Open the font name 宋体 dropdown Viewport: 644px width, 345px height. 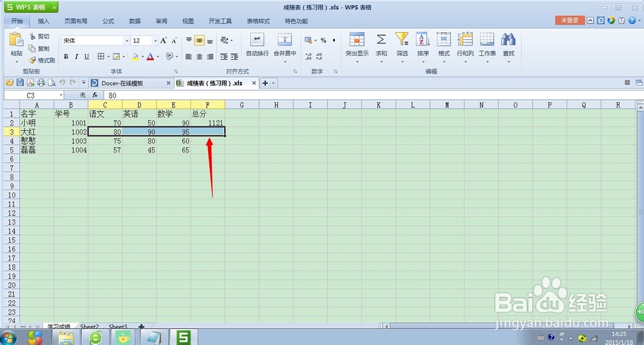(126, 41)
